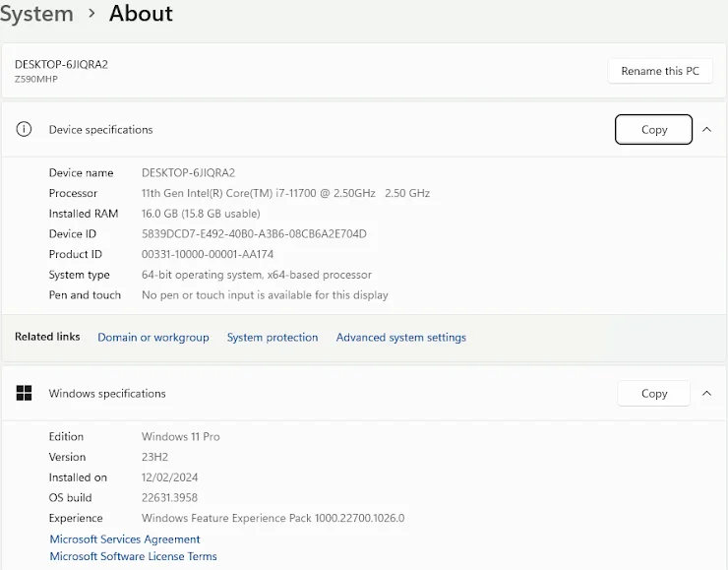Image resolution: width=728 pixels, height=570 pixels.
Task: Click the Installed RAM label
Action: tap(84, 214)
